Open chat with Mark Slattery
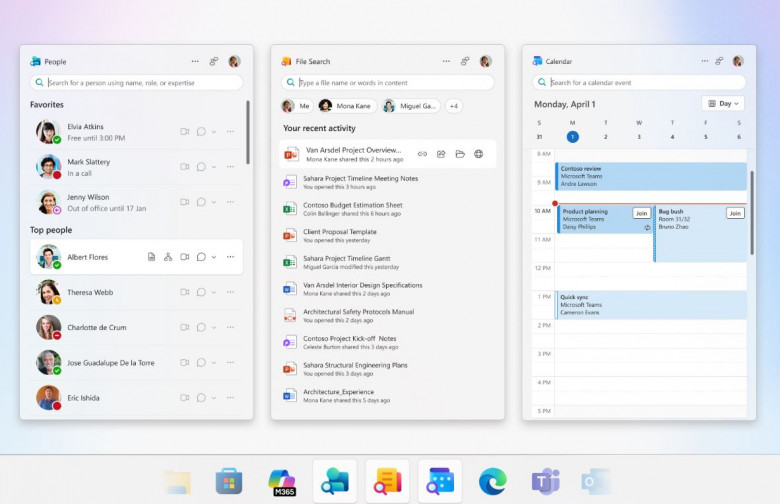This screenshot has height=504, width=780. [201, 167]
